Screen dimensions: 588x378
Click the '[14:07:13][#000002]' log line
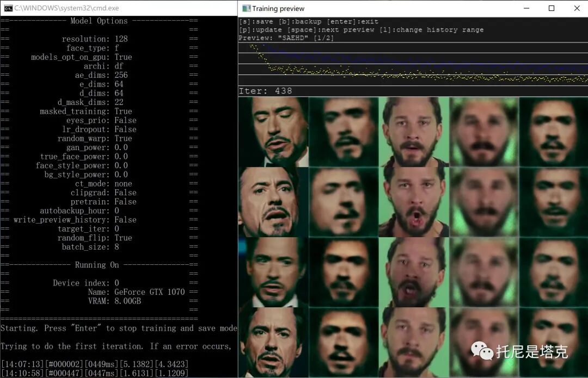95,364
